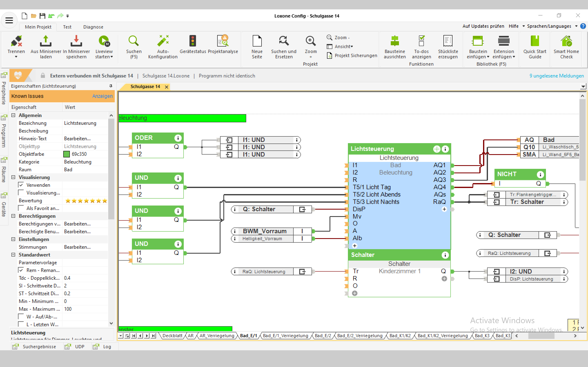588x367 pixels.
Task: Open Projektanalyse tool
Action: coord(223,41)
